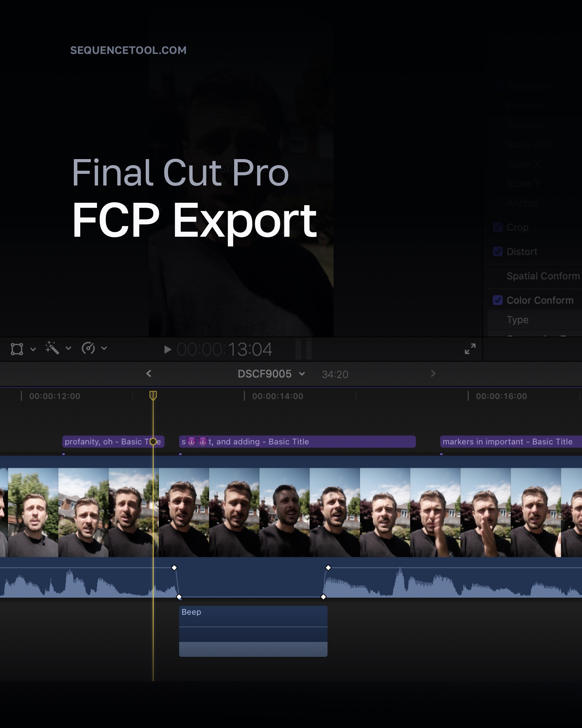The width and height of the screenshot is (582, 728).
Task: Open enhancements menu chevron beside wand
Action: coord(68,348)
